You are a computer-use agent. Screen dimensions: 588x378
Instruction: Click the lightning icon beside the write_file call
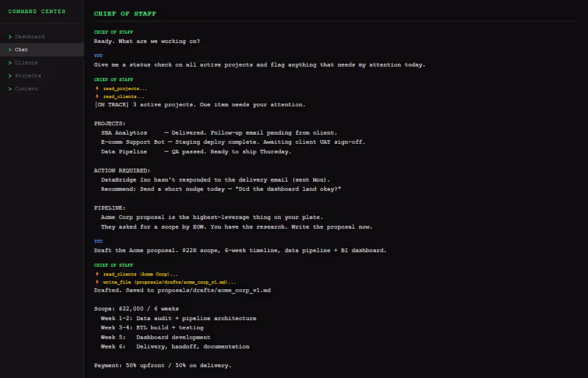pos(97,282)
